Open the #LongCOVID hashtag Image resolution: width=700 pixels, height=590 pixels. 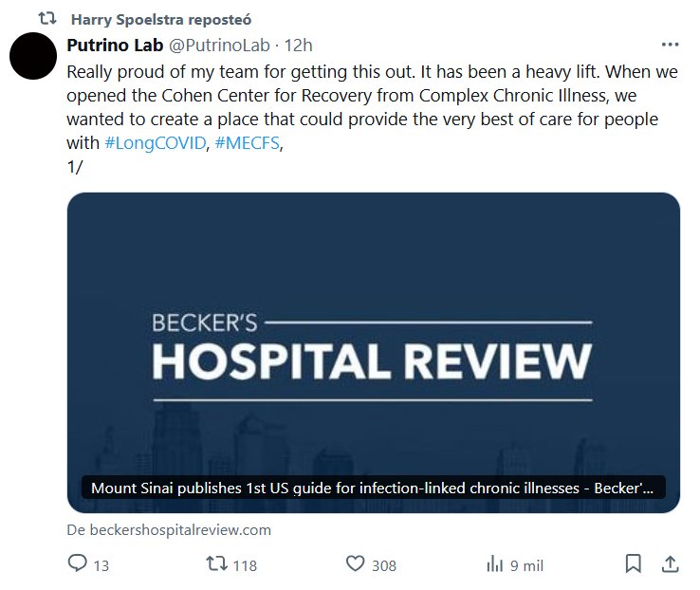point(155,143)
